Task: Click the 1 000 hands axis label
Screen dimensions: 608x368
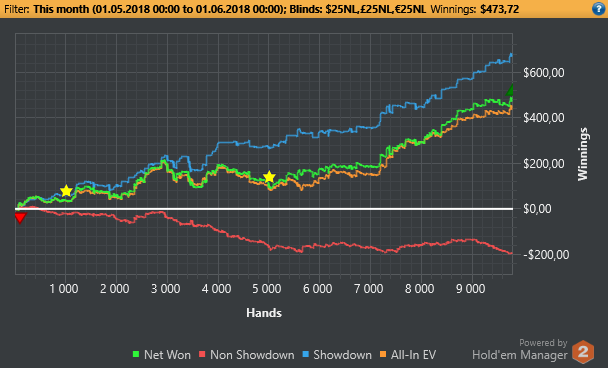Action: (x=64, y=289)
